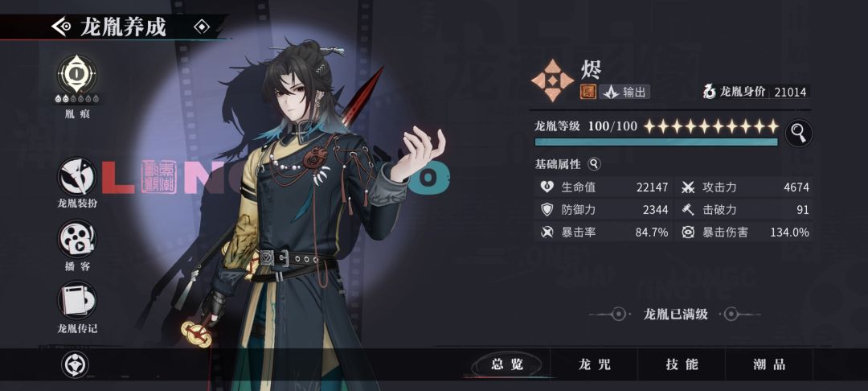
Task: Switch to the 潮品 tab
Action: [769, 364]
